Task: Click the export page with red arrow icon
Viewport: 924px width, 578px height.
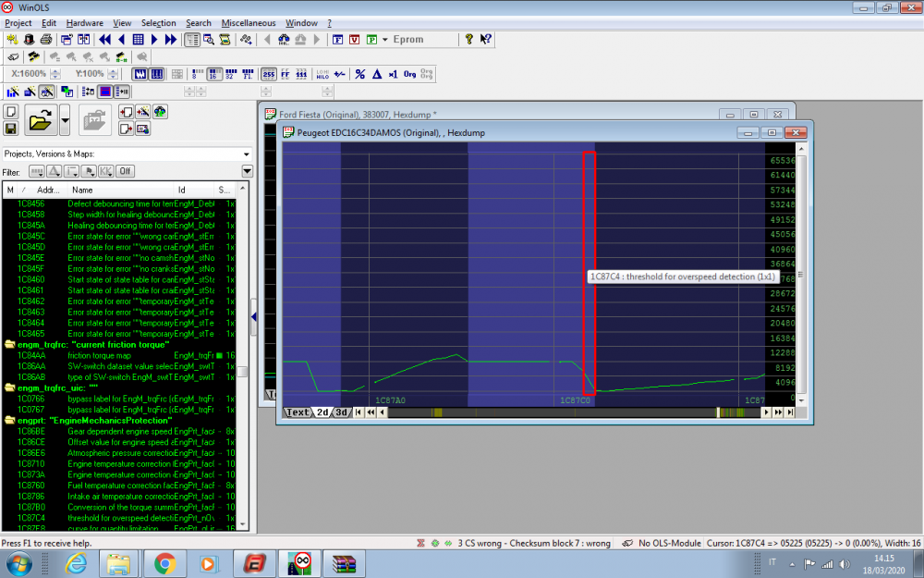Action: [x=126, y=129]
